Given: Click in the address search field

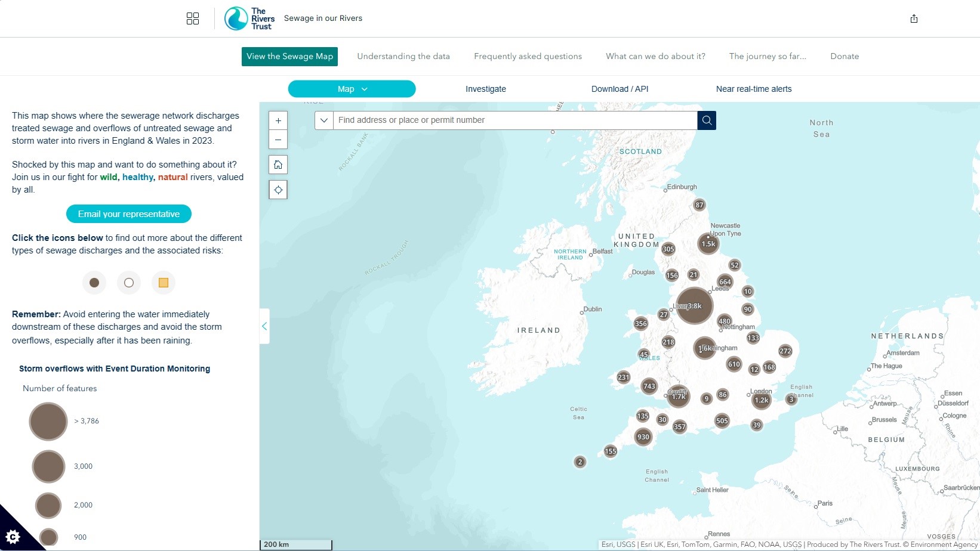Looking at the screenshot, I should [x=515, y=120].
